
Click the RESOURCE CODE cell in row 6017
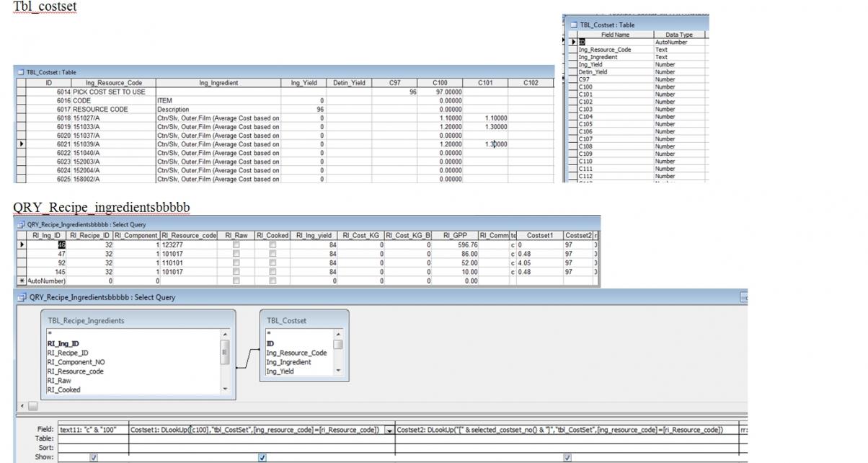pyautogui.click(x=114, y=110)
